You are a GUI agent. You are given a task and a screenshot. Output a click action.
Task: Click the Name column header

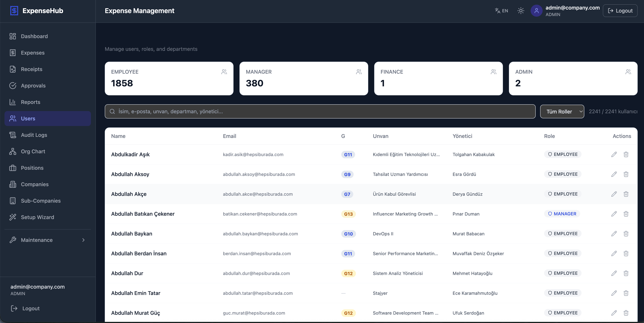coord(118,136)
